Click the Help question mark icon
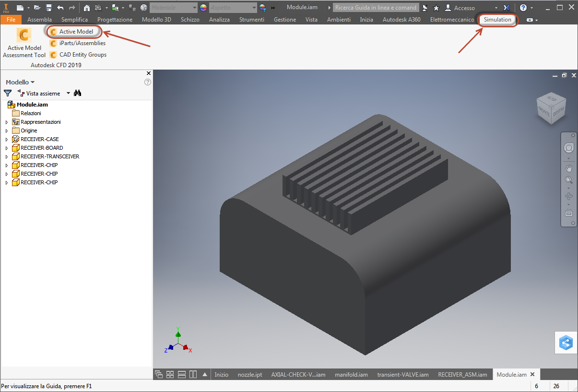 click(x=523, y=8)
